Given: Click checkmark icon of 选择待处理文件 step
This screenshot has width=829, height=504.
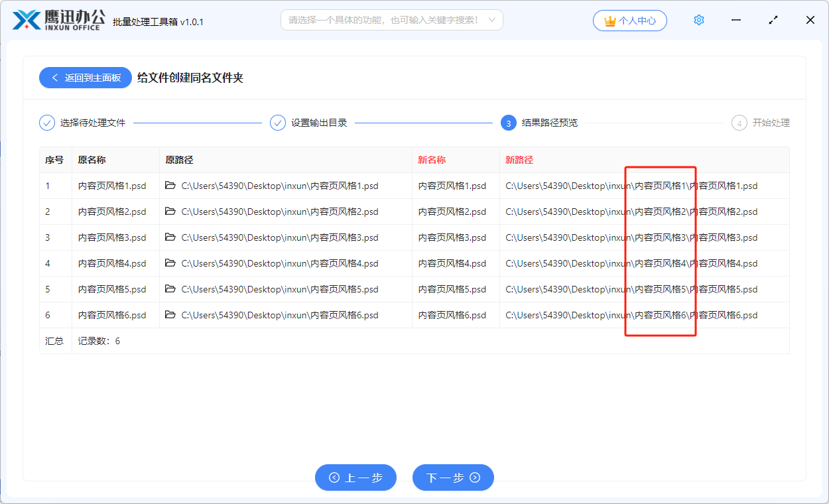Looking at the screenshot, I should pyautogui.click(x=47, y=123).
